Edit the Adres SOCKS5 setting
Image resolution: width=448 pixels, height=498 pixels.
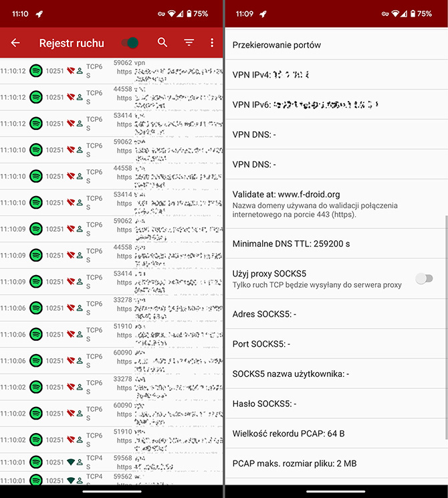pyautogui.click(x=336, y=314)
